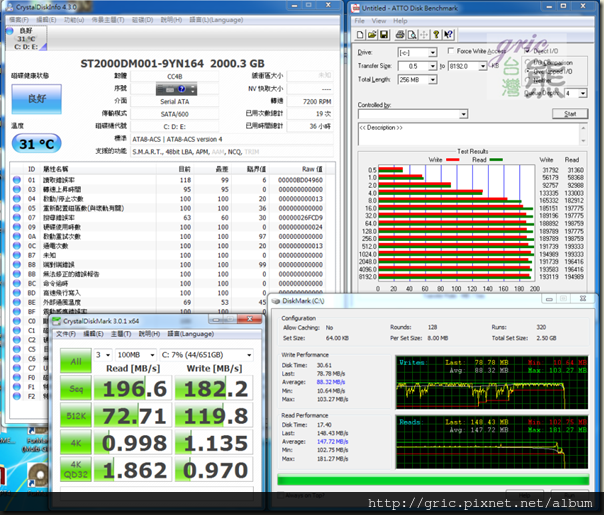
Task: Click the CrystalDiskInfo title bar app icon
Action: pyautogui.click(x=10, y=7)
